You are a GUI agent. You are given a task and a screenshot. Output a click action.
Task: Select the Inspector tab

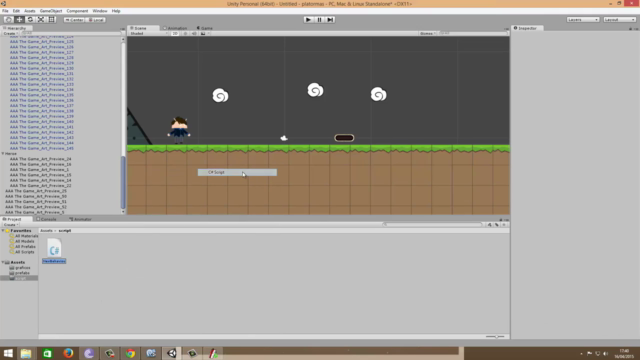tap(526, 28)
